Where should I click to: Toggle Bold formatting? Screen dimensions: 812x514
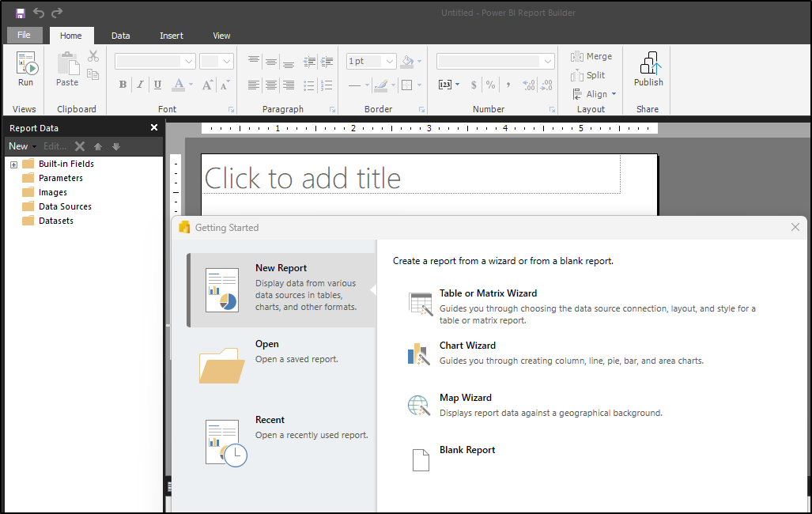(x=123, y=85)
